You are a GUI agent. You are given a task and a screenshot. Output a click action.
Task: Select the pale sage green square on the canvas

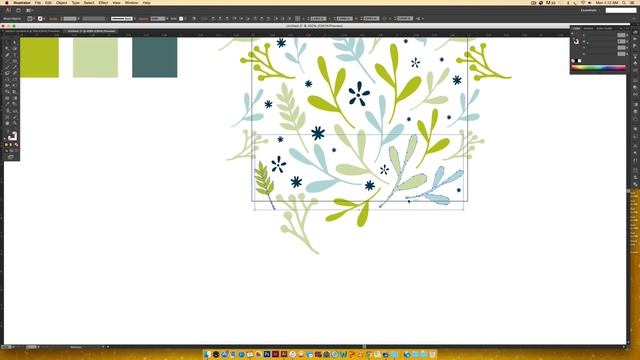(x=96, y=58)
